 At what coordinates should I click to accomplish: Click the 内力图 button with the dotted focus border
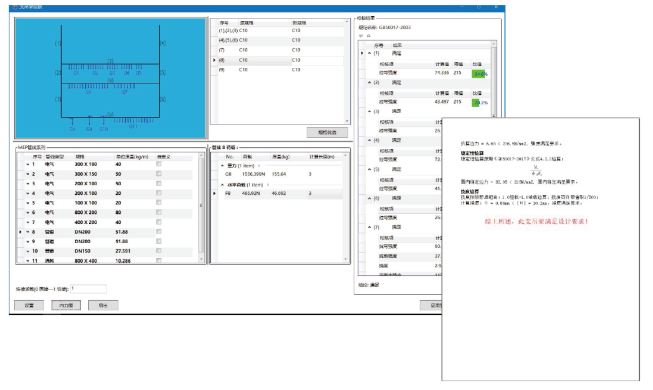click(x=66, y=305)
